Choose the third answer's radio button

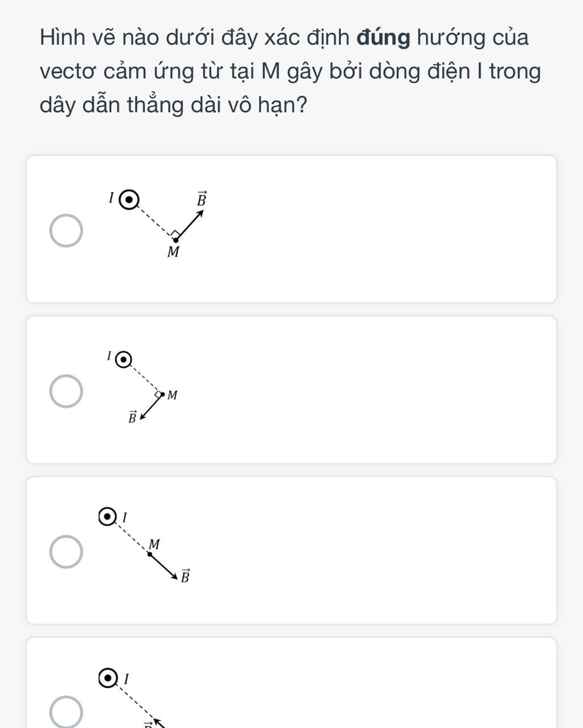pyautogui.click(x=66, y=552)
